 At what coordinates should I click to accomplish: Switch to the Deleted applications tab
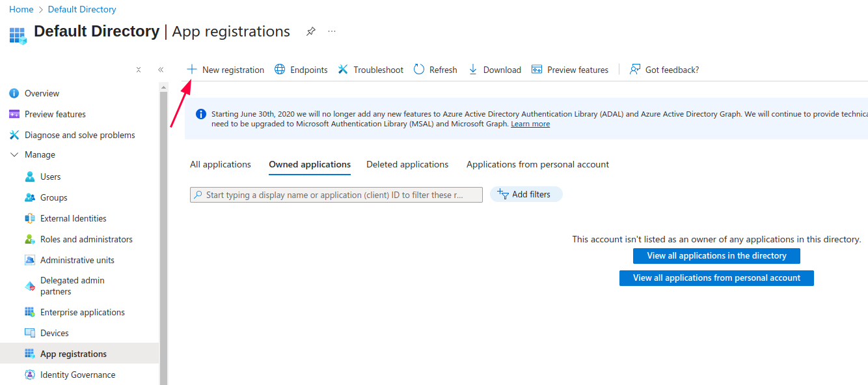pyautogui.click(x=407, y=165)
